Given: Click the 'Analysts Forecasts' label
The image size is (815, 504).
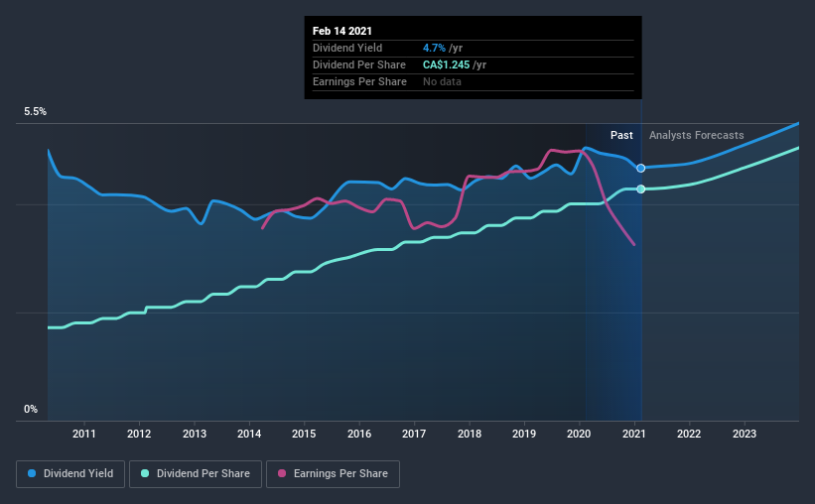Looking at the screenshot, I should pyautogui.click(x=696, y=135).
